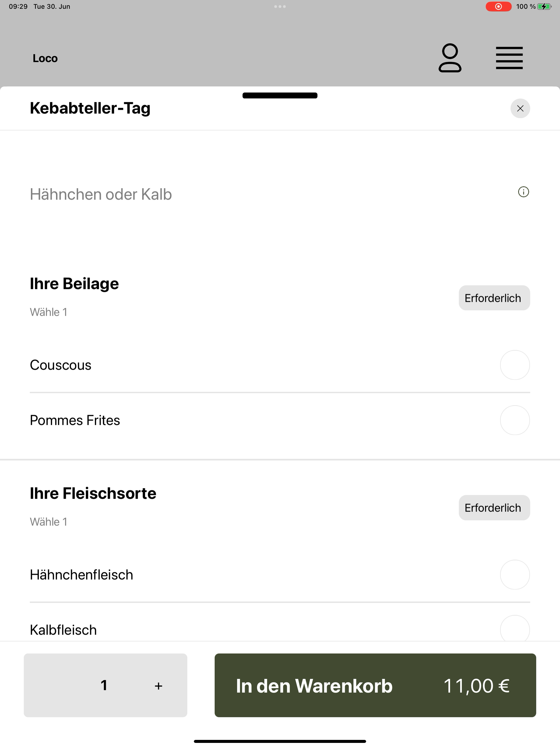Open the hamburger menu
This screenshot has height=747, width=560.
509,58
